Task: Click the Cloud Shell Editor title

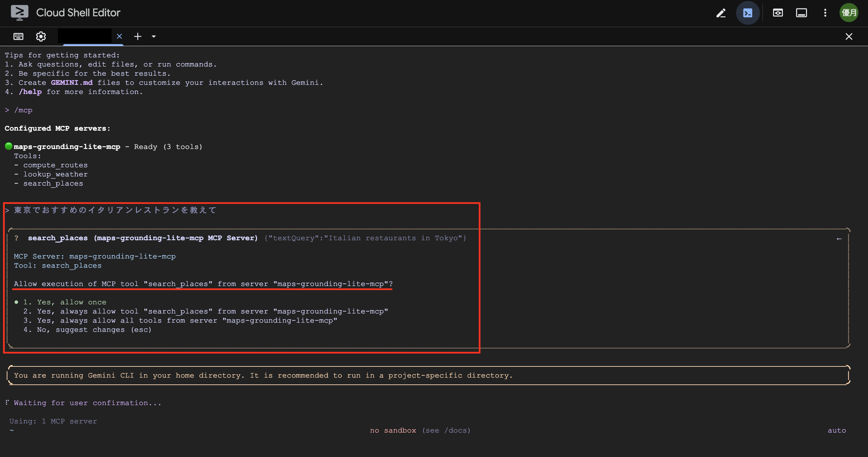Action: pos(78,13)
